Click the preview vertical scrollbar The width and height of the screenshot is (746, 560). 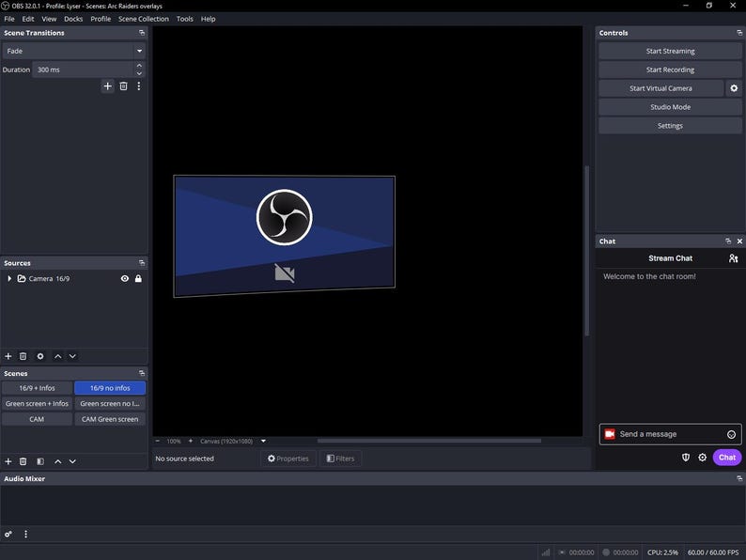pos(587,251)
